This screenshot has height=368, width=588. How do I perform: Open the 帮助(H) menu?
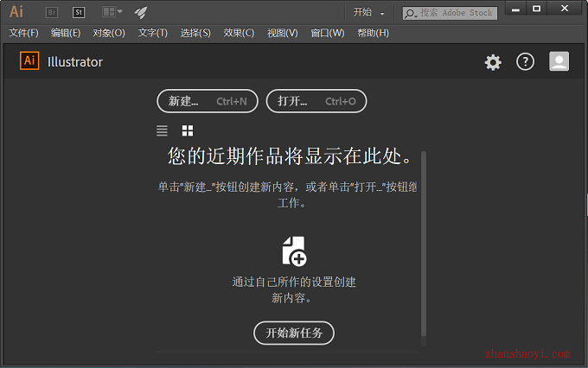click(373, 33)
